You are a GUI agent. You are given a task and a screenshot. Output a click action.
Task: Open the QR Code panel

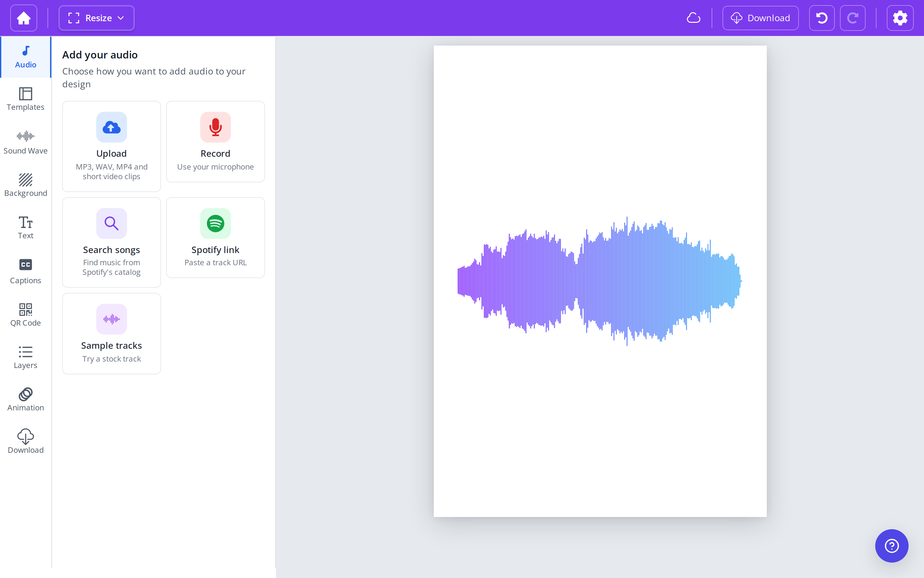pyautogui.click(x=26, y=314)
